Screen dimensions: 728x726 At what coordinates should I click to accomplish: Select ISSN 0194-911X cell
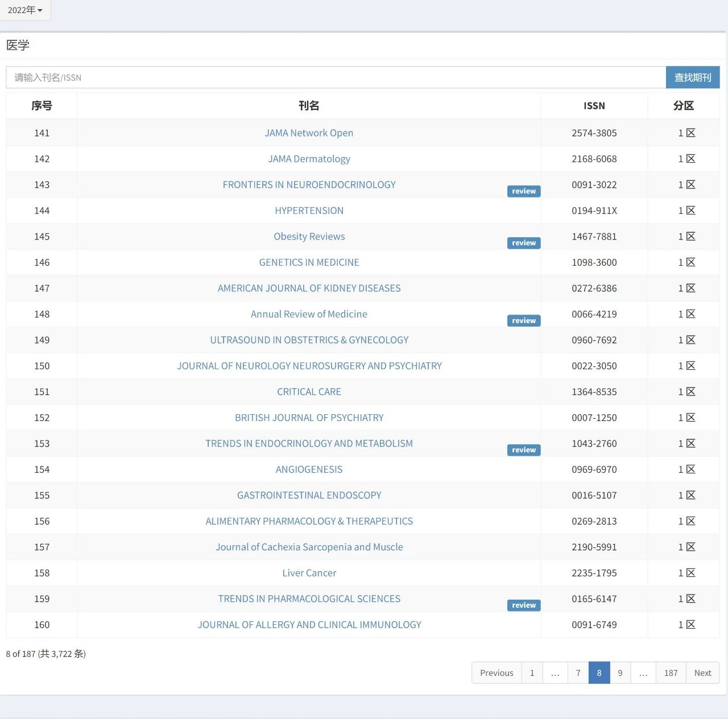click(594, 211)
